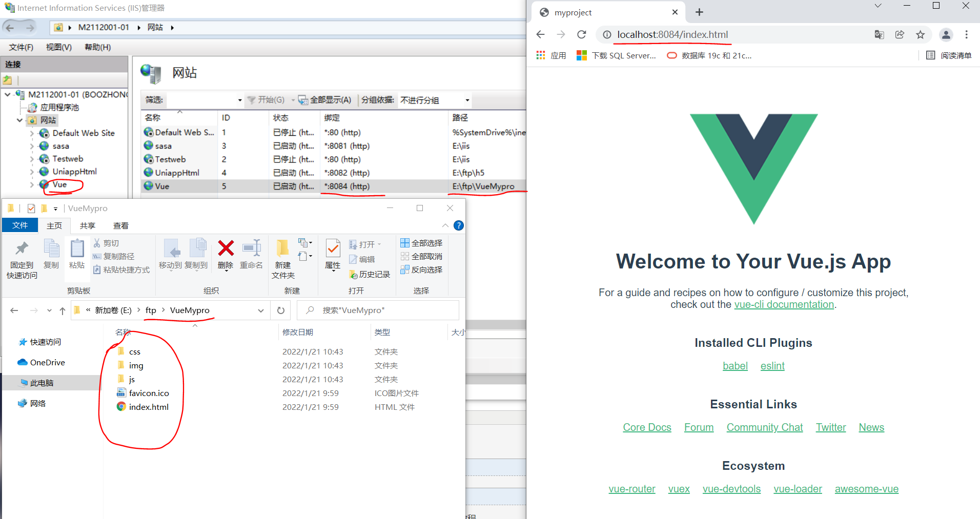Switch to the 查看 ribbon tab
The height and width of the screenshot is (519, 980).
coord(121,225)
